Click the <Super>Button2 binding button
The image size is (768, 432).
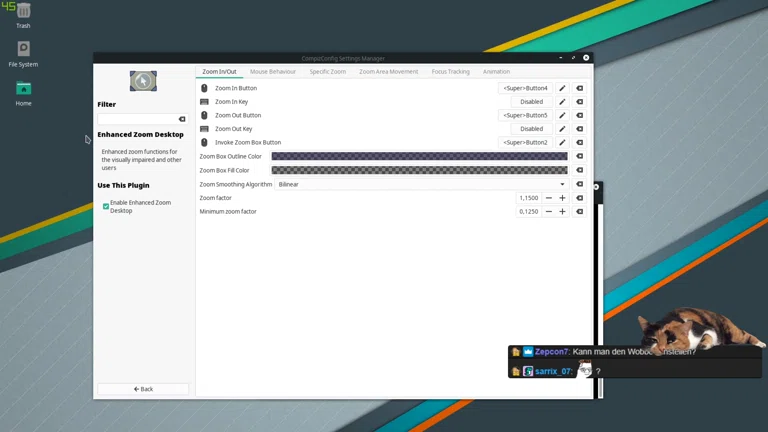(x=526, y=143)
